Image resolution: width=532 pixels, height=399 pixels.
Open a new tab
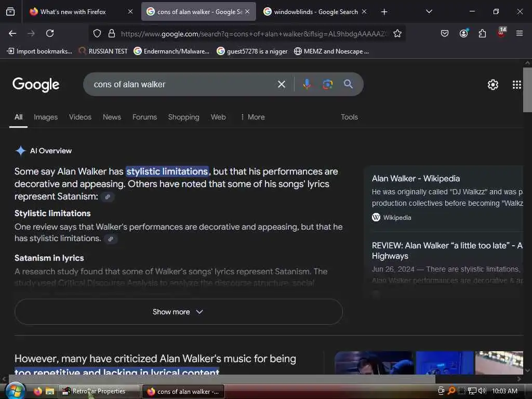point(384,12)
